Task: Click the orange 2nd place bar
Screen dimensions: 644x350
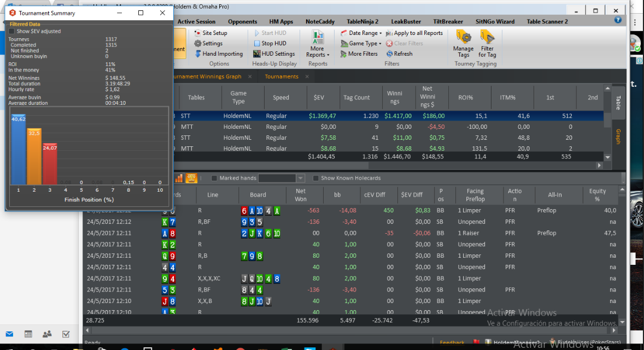Action: click(x=34, y=156)
